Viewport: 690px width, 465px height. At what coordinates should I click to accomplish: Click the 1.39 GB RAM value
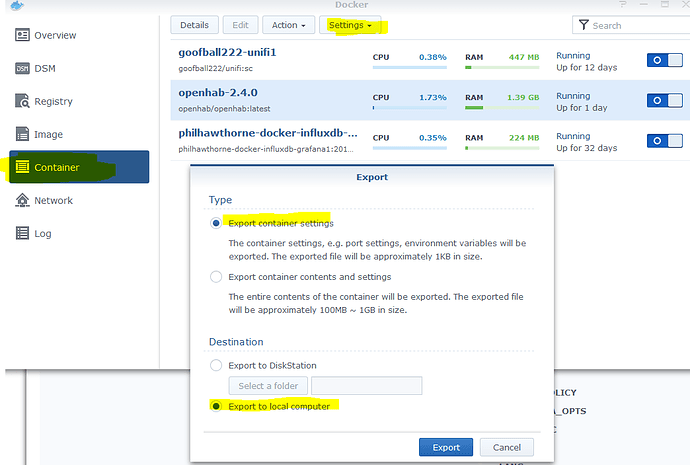[x=523, y=97]
